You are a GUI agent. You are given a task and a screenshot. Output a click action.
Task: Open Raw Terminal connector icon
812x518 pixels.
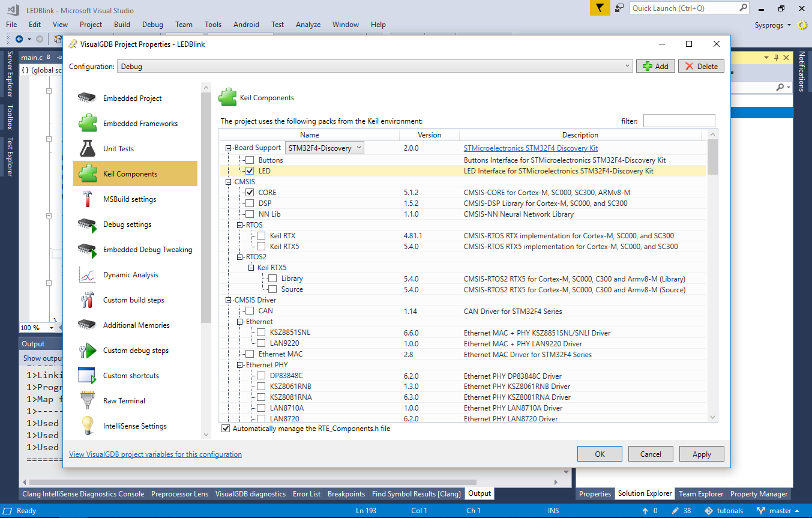pyautogui.click(x=87, y=400)
